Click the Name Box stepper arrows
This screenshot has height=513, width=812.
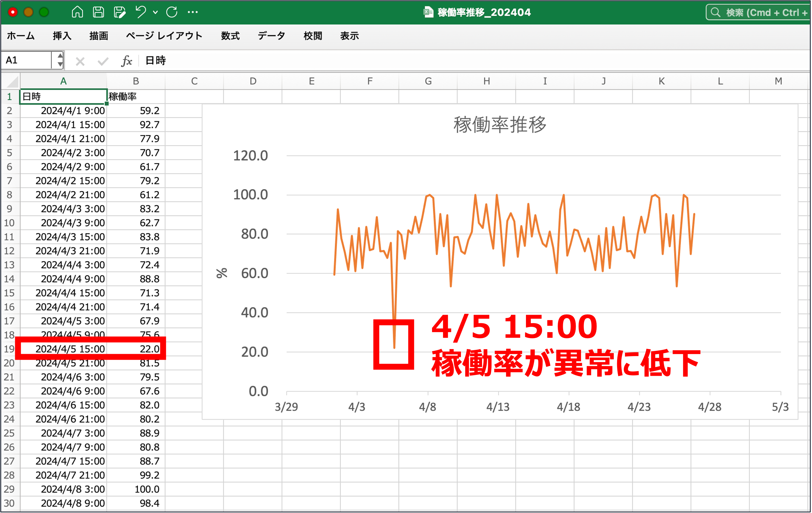coord(60,60)
